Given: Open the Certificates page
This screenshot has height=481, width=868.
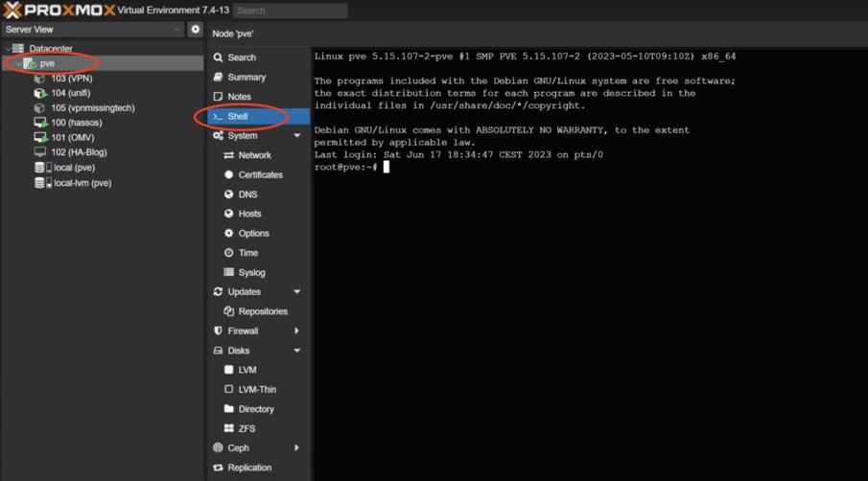Looking at the screenshot, I should tap(260, 174).
